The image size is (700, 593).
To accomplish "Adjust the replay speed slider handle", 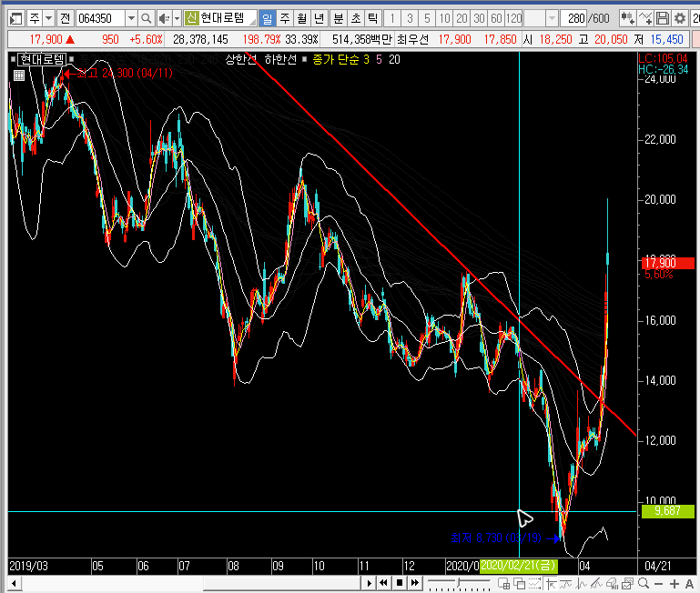I will coord(459,583).
